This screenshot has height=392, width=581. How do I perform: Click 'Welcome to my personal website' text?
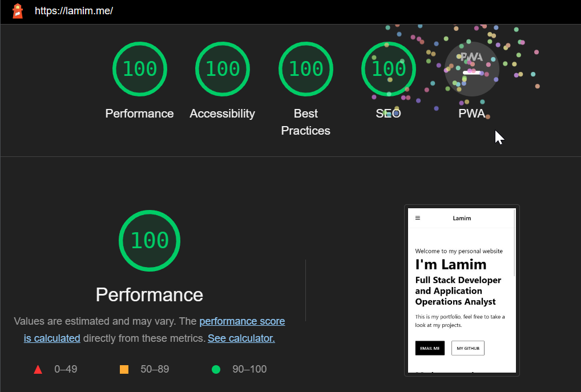click(x=459, y=251)
